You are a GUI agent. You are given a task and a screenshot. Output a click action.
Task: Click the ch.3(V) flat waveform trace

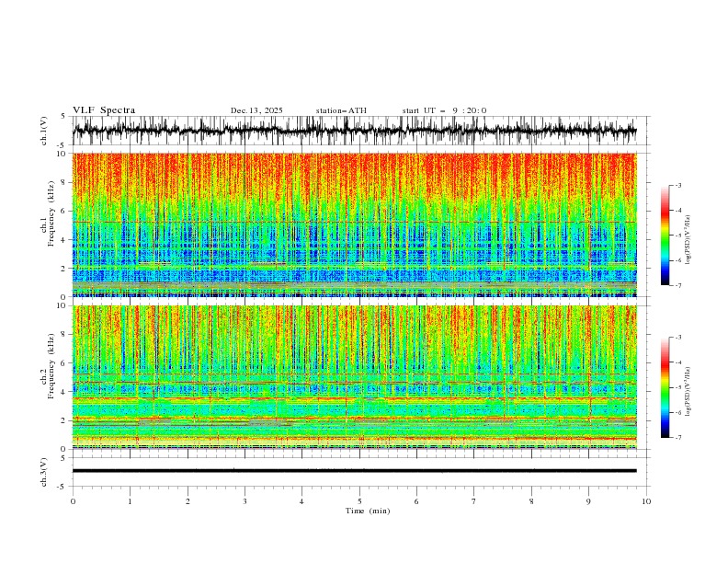354,471
